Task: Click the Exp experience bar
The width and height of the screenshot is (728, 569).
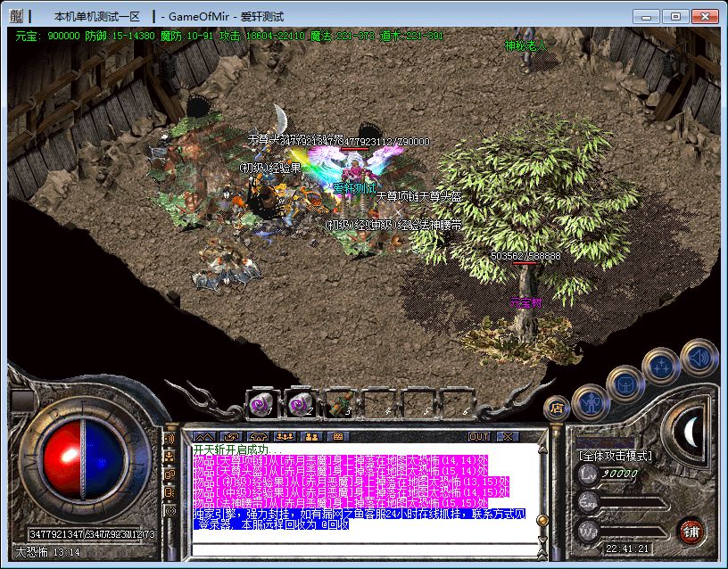Action: [x=634, y=503]
